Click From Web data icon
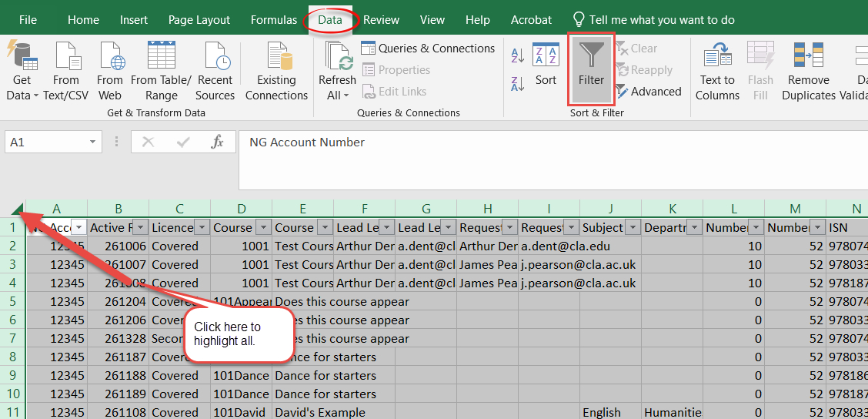 (x=110, y=71)
